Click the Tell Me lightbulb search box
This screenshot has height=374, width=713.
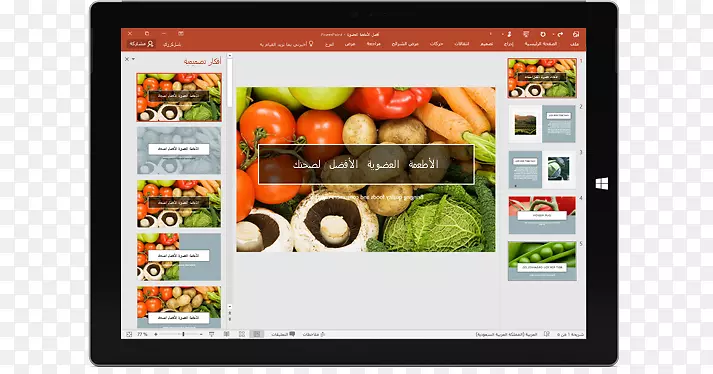[x=287, y=44]
